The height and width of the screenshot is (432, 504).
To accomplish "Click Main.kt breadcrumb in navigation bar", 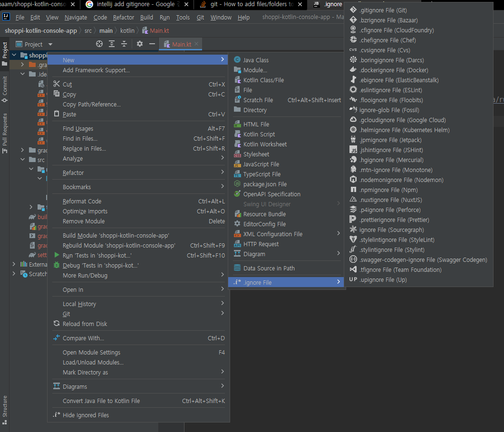I will (155, 30).
